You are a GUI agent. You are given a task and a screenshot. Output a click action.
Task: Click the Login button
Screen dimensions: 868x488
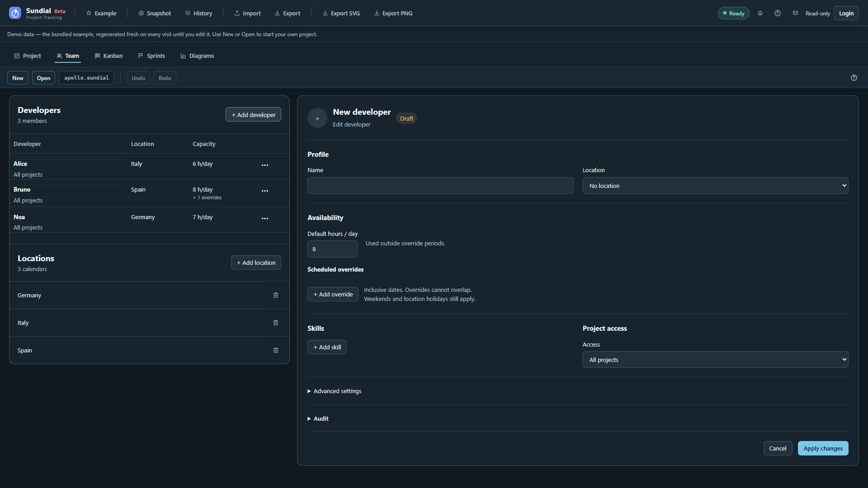846,13
